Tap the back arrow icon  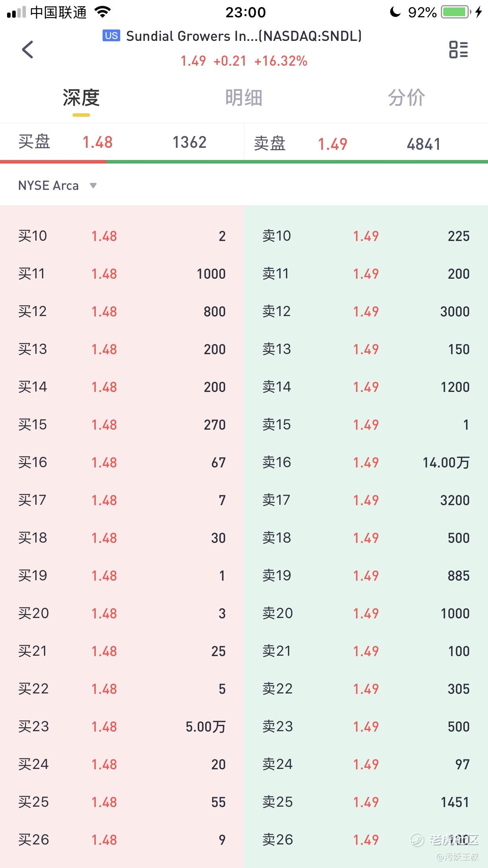click(28, 50)
